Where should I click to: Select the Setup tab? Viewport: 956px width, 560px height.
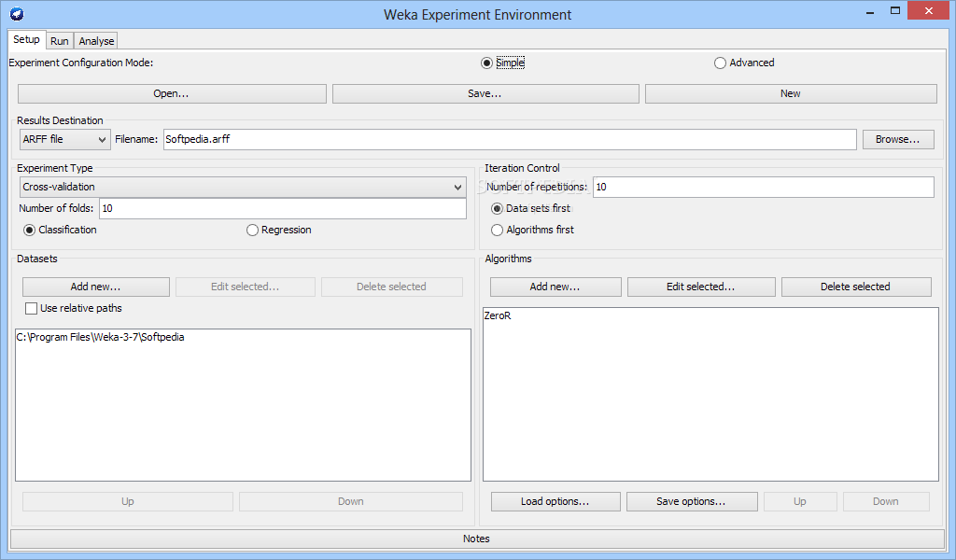pos(27,39)
